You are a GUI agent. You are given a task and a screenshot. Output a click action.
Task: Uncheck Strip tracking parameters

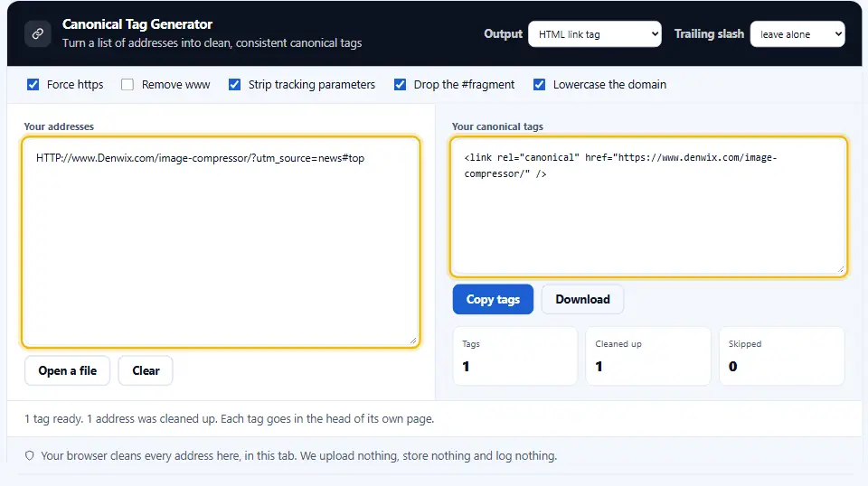point(235,85)
